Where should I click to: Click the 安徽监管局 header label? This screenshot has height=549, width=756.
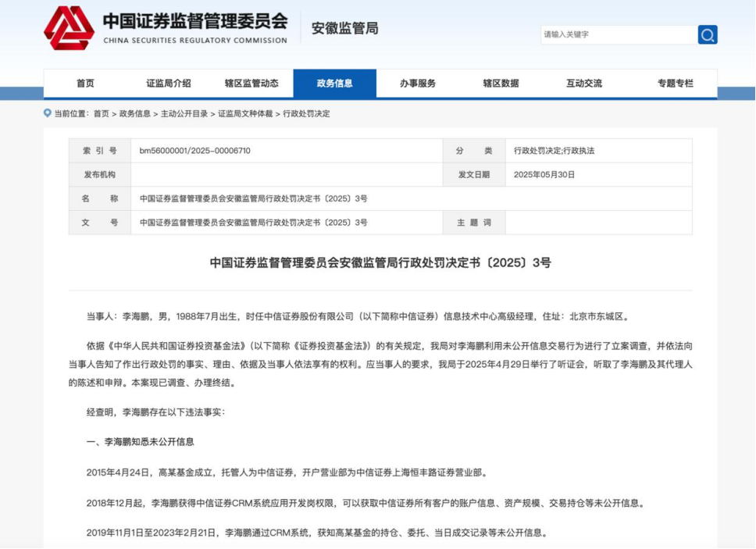pos(344,28)
